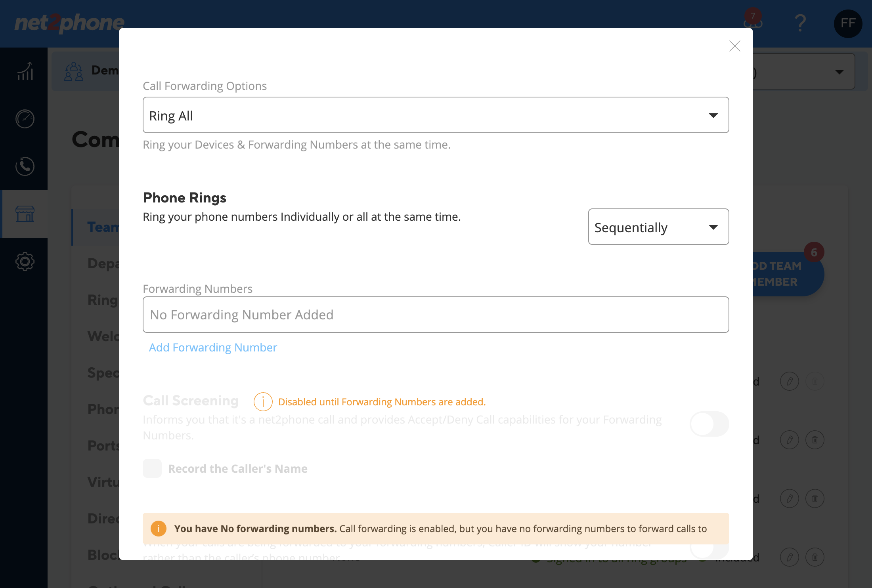Click Add Forwarding Number link
This screenshot has height=588, width=872.
point(213,347)
